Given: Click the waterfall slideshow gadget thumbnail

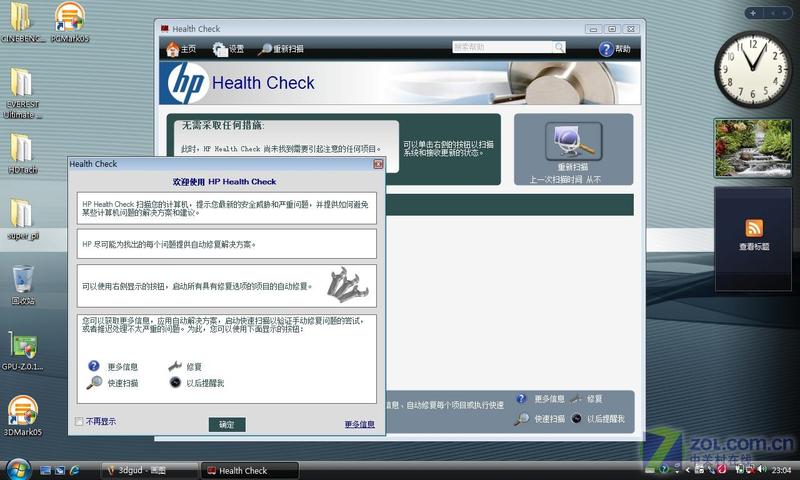Looking at the screenshot, I should coord(753,148).
